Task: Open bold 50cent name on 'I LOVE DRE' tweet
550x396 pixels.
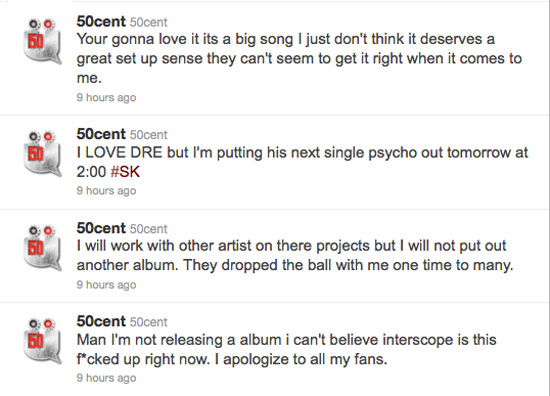Action: coord(101,134)
